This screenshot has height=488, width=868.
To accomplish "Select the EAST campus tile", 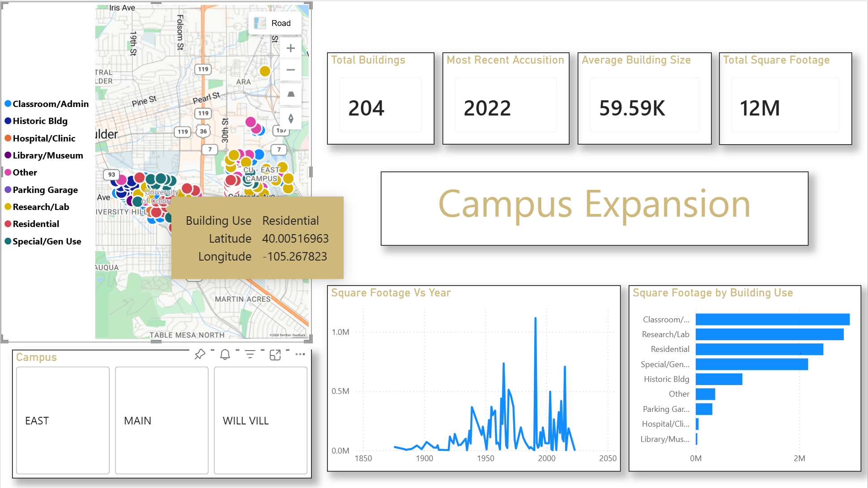I will 63,420.
